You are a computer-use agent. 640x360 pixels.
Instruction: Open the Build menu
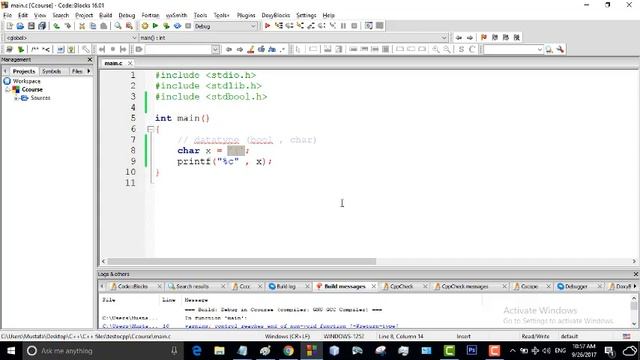coord(105,15)
